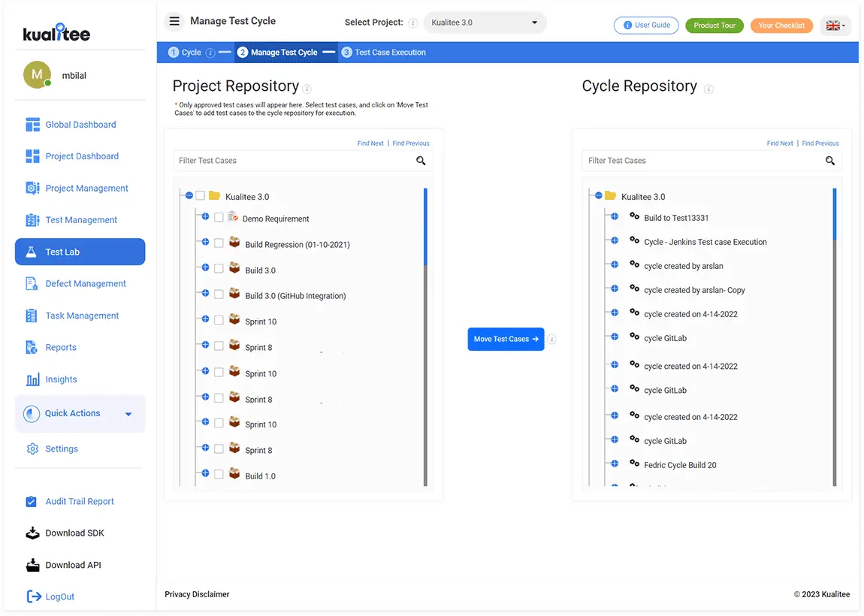864x616 pixels.
Task: Click the info icon beside Cycle Repository heading
Action: click(708, 89)
